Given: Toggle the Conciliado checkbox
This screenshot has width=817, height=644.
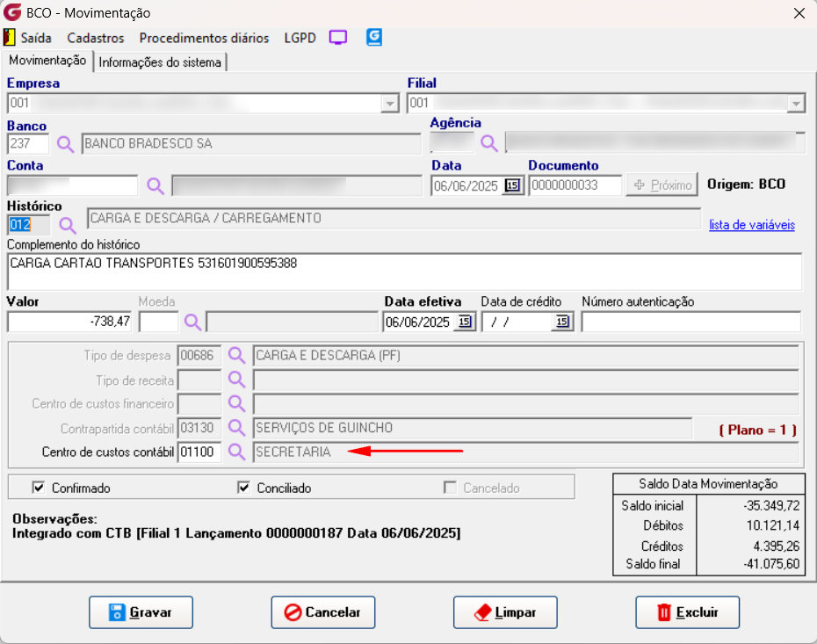Looking at the screenshot, I should pyautogui.click(x=243, y=488).
